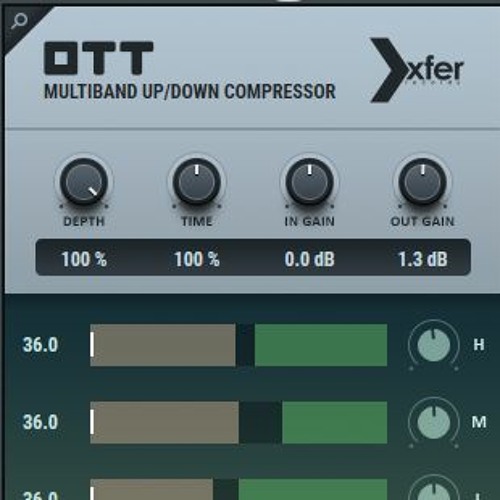Click the Out Gain value 1.3 dB
Image resolution: width=500 pixels, height=500 pixels.
pos(423,259)
